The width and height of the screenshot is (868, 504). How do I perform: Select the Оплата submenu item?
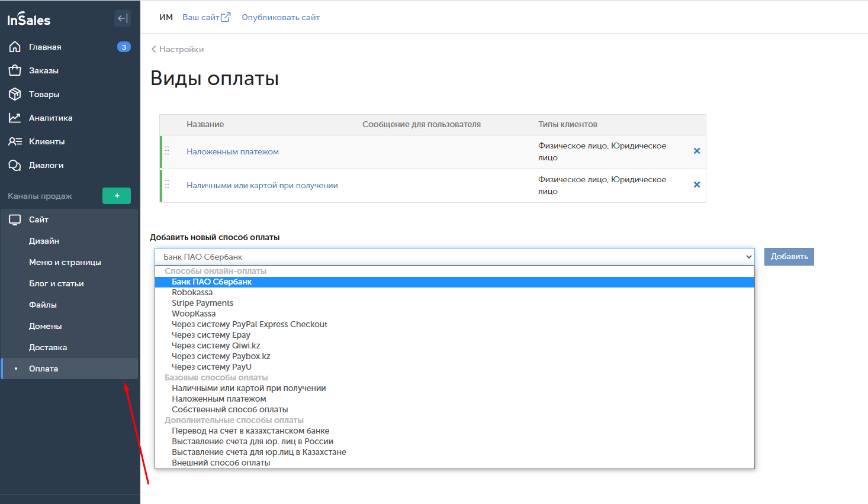[70, 369]
